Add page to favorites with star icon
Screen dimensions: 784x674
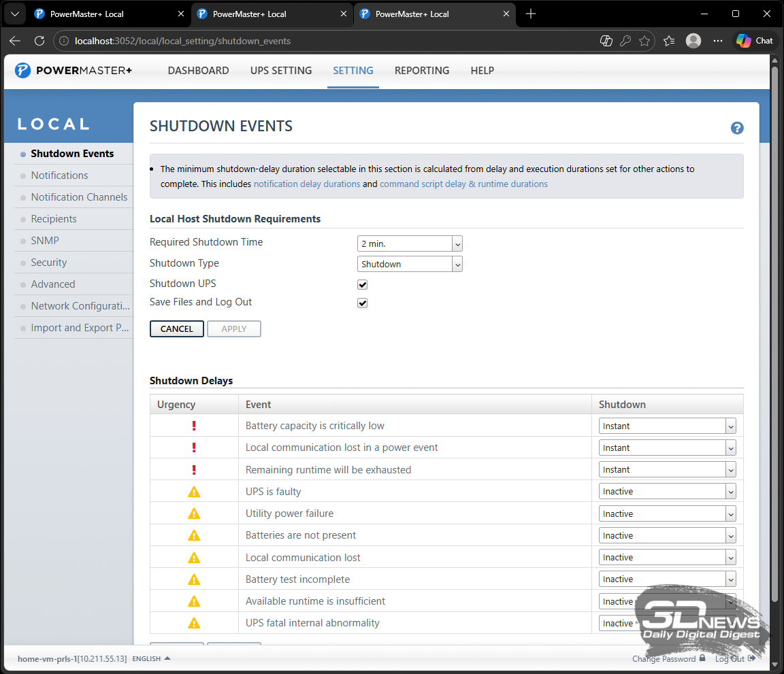pyautogui.click(x=644, y=41)
